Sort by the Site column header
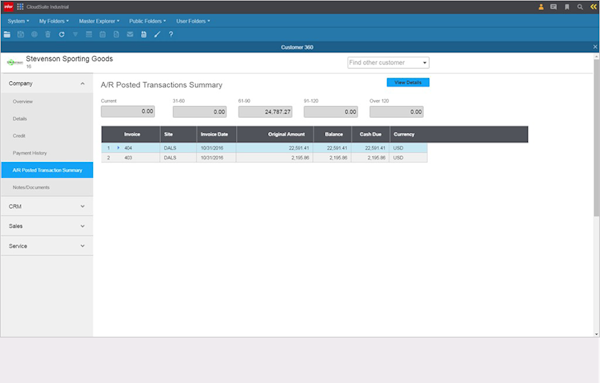 (x=178, y=134)
